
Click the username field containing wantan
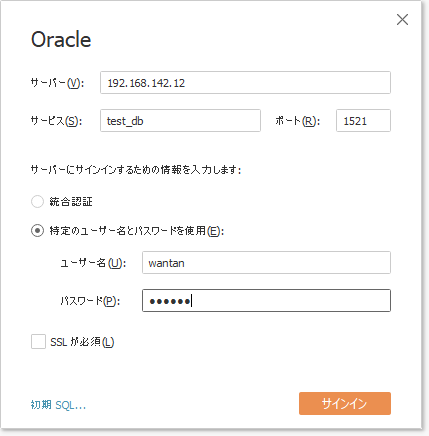tap(266, 263)
